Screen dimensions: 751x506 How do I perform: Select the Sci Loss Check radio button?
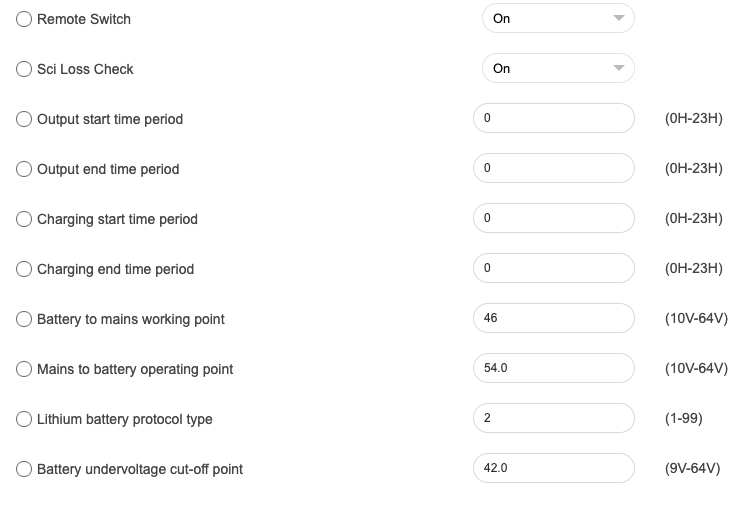(24, 69)
